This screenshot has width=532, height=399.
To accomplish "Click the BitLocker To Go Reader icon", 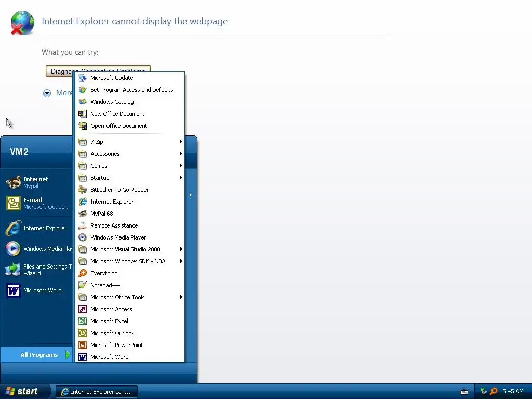I will (x=83, y=190).
